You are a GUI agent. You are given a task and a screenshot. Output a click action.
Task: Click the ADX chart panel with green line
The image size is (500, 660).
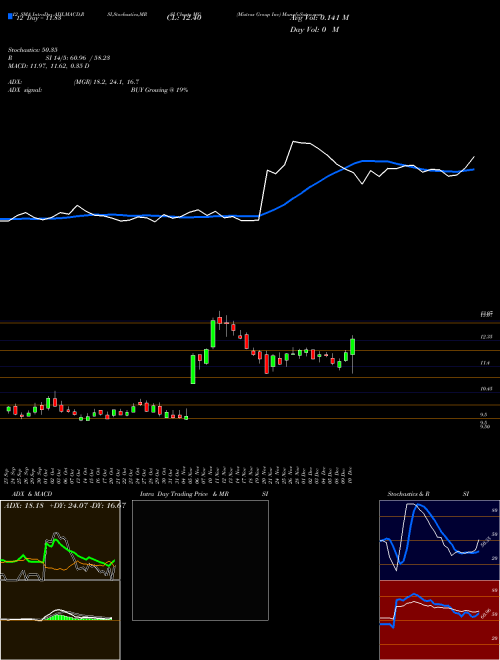click(x=60, y=540)
